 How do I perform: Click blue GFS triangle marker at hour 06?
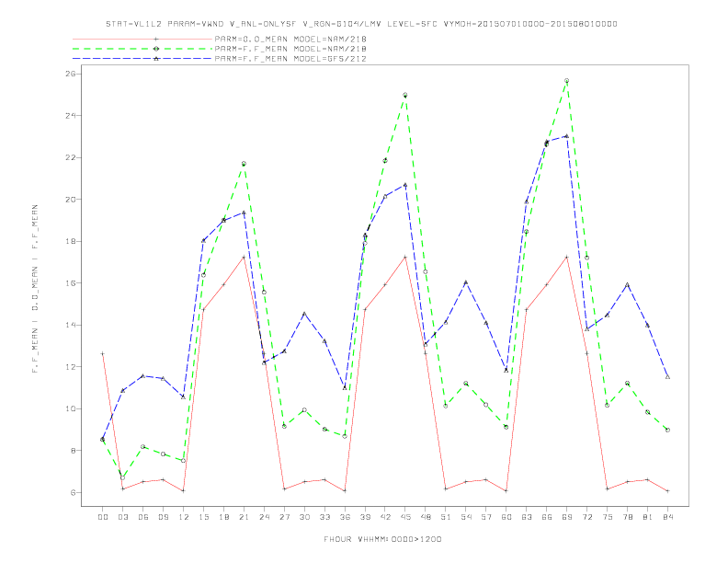[x=143, y=376]
